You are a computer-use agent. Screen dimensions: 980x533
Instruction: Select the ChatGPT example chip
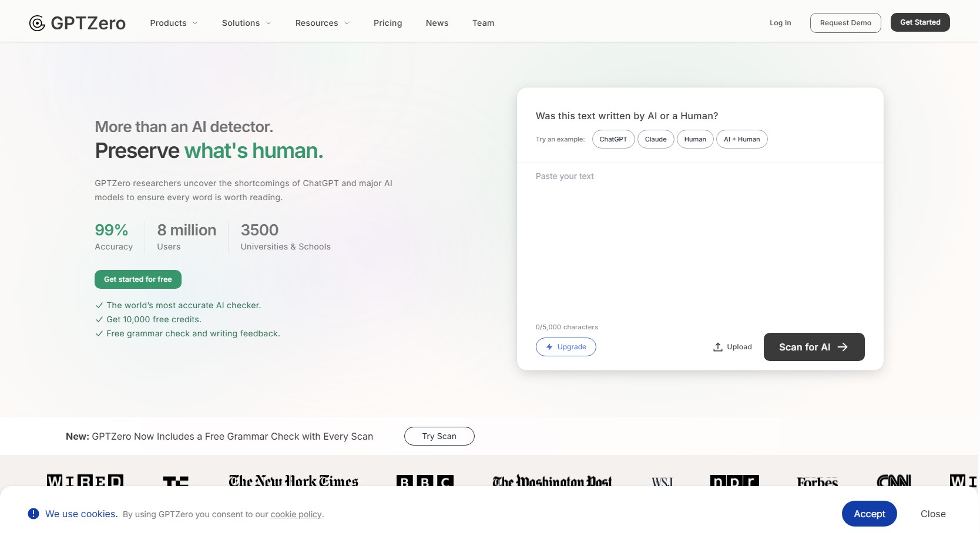pos(613,139)
